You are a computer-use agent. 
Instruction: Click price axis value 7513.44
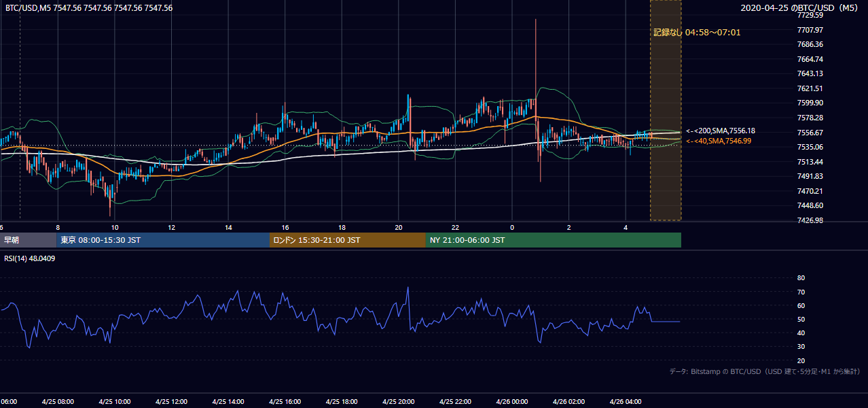click(810, 162)
